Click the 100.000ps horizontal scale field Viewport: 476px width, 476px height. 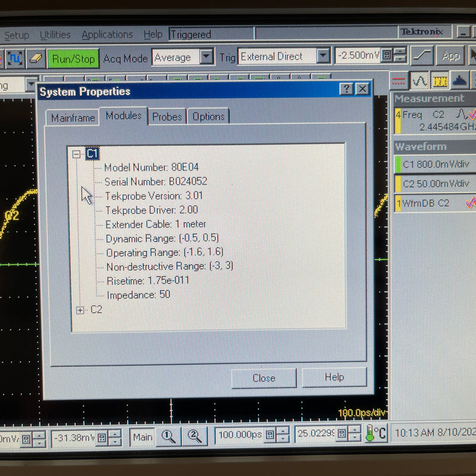point(240,435)
